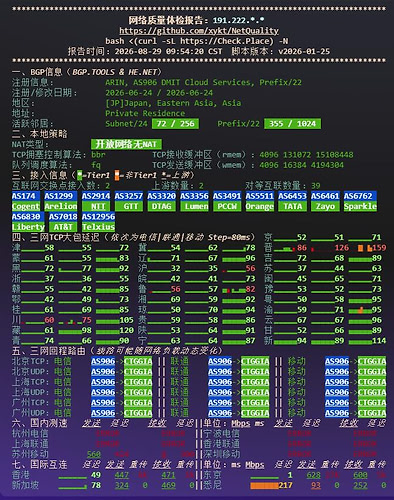The image size is (394, 500).
Task: Click the red 75 latency in 川 row
Action: [x=87, y=320]
